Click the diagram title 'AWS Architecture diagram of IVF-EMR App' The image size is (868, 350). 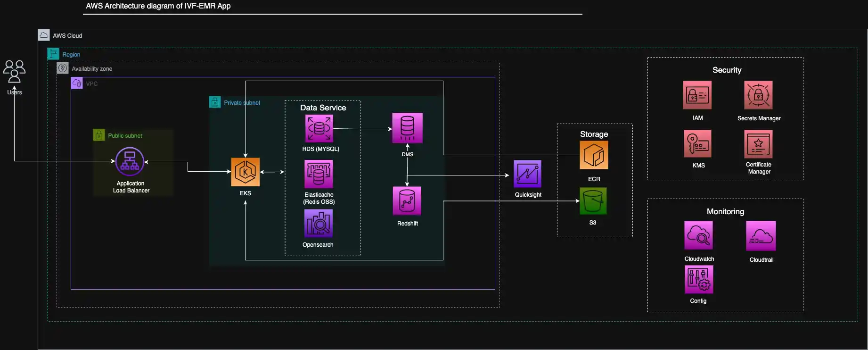coord(158,6)
